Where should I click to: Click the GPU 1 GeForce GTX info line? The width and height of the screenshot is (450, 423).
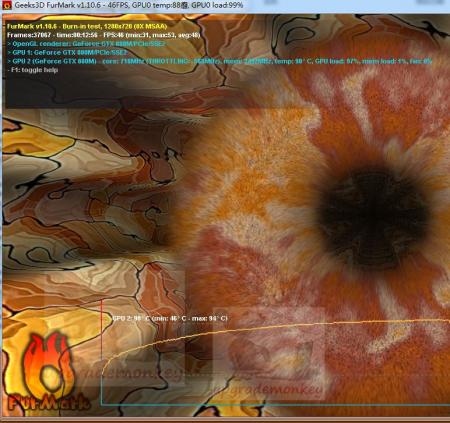coord(67,53)
